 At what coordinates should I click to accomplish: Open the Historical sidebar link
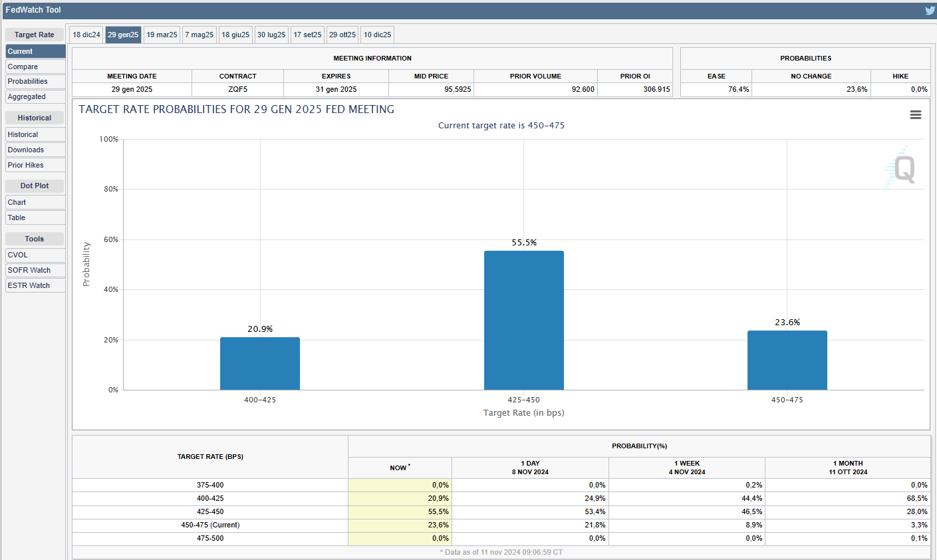35,134
